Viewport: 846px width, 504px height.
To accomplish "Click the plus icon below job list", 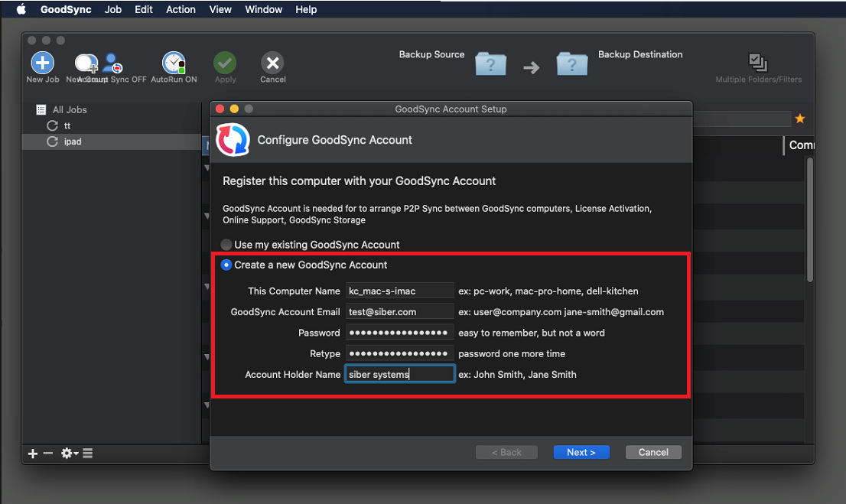I will (x=33, y=454).
